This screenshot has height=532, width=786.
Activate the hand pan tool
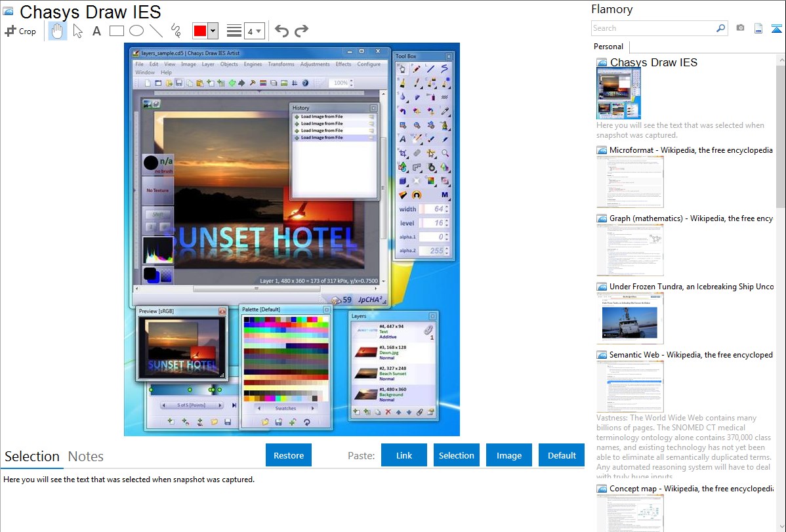point(58,31)
